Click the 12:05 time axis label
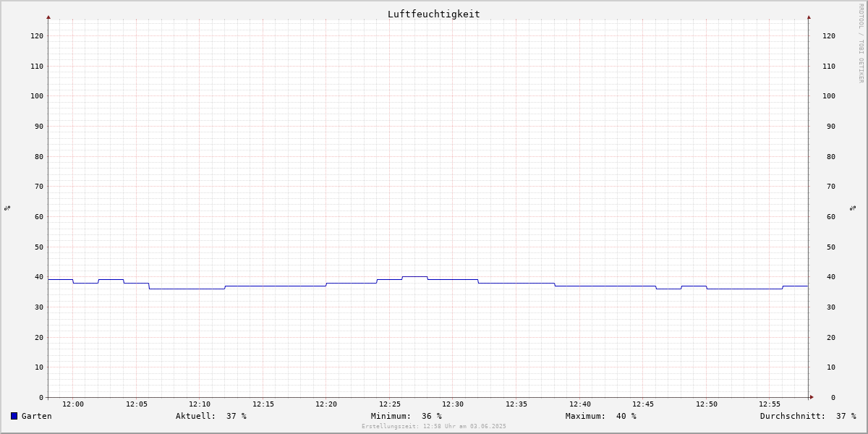868x434 pixels. [137, 404]
